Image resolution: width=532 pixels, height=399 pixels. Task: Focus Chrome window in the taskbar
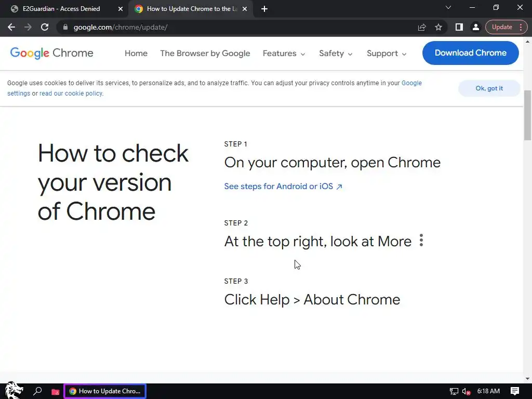point(105,391)
